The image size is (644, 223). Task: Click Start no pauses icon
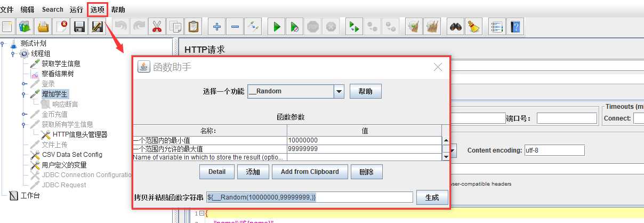coord(295,27)
